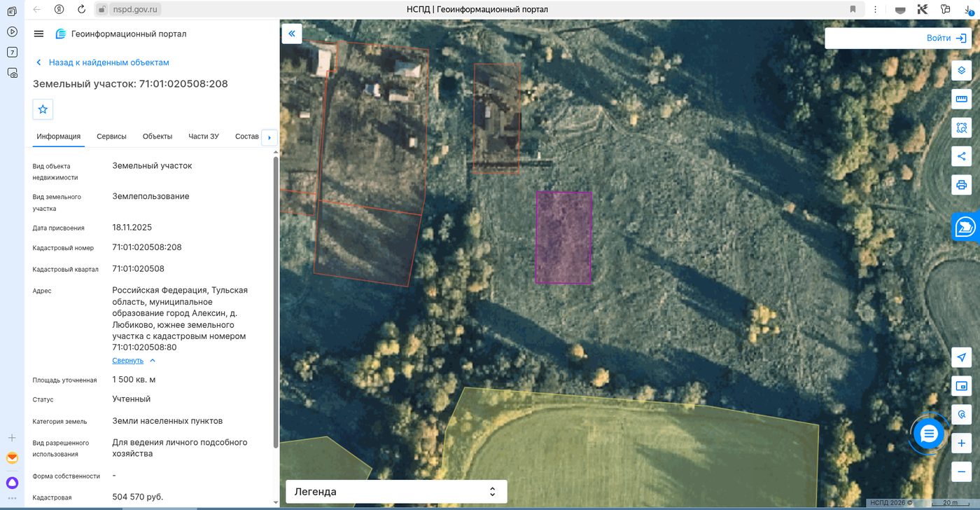Open the Объекты tab

click(x=157, y=137)
